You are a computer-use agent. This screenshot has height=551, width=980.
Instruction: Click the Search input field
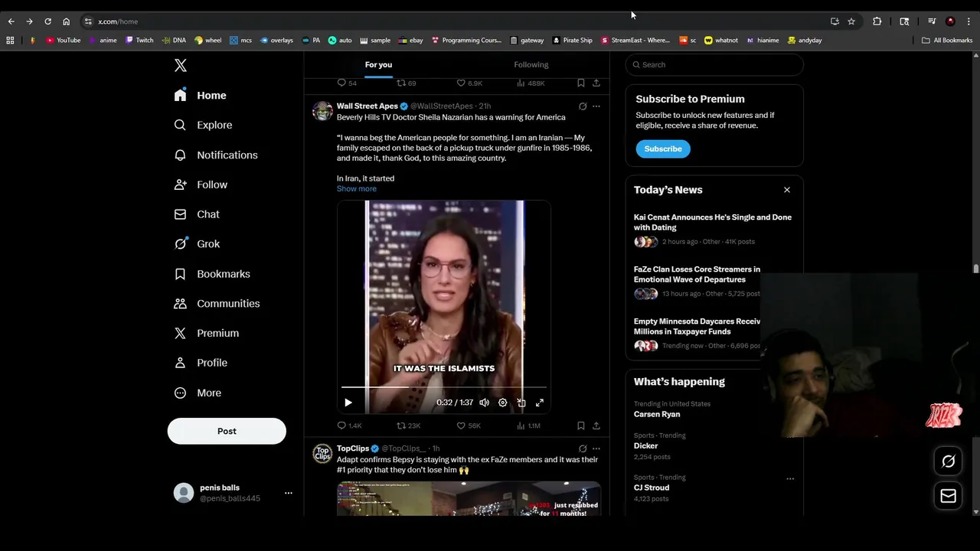(x=714, y=64)
